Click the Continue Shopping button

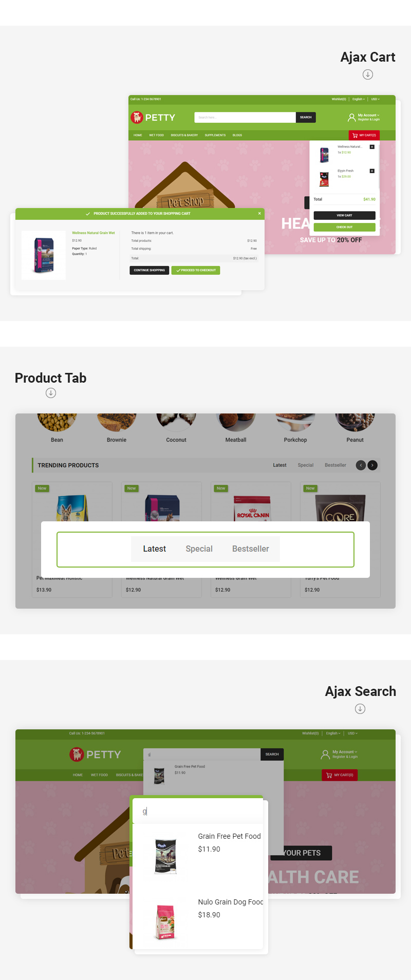point(149,270)
